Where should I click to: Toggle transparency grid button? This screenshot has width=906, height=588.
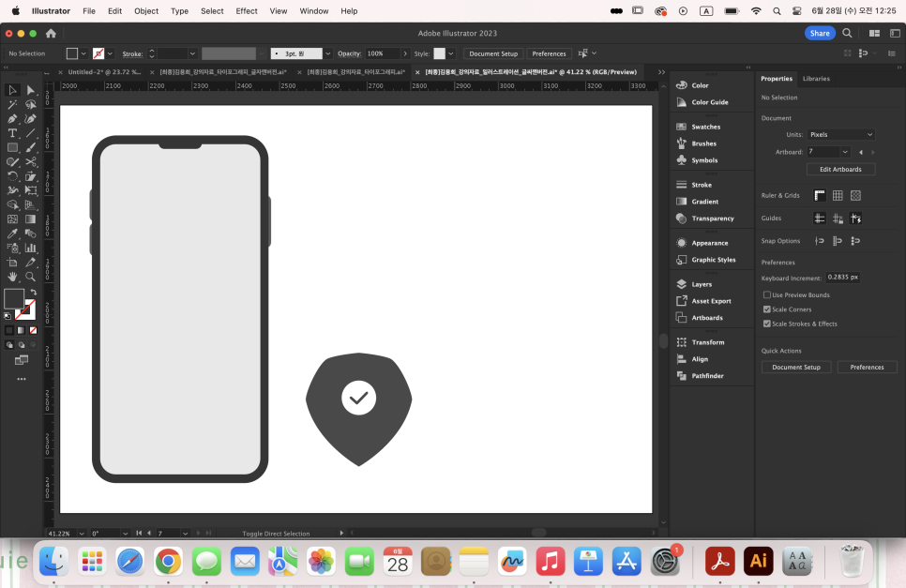[855, 196]
